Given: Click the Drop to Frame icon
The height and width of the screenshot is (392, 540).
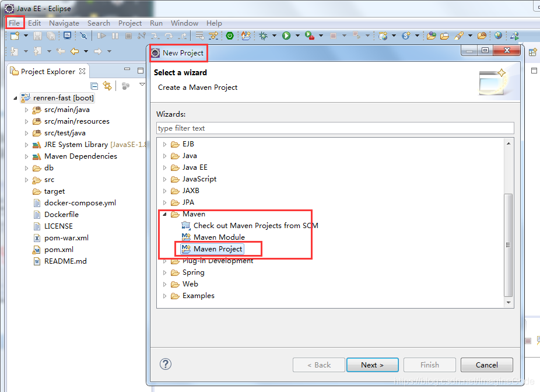Looking at the screenshot, I should (200, 36).
